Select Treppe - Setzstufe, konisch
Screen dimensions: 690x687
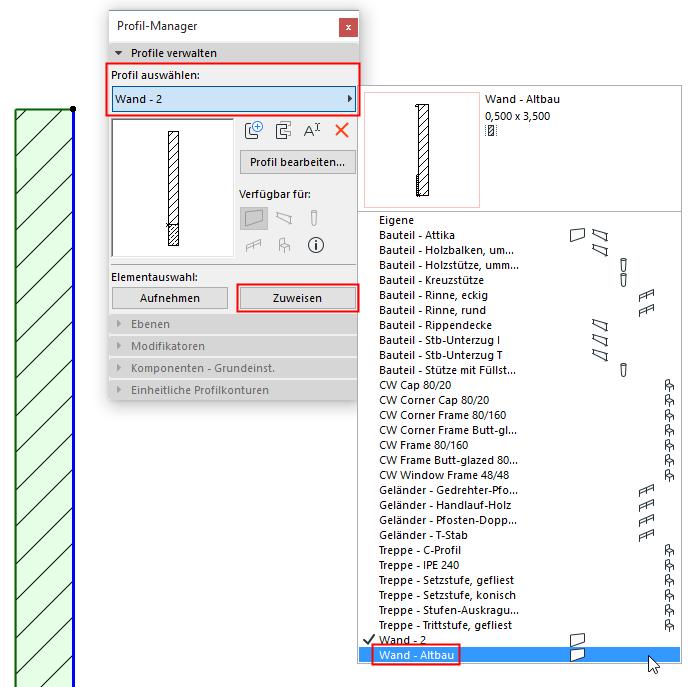click(519, 595)
